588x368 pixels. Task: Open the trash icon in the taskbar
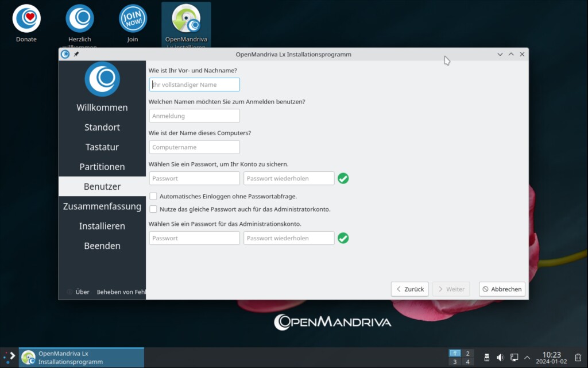[x=578, y=358]
